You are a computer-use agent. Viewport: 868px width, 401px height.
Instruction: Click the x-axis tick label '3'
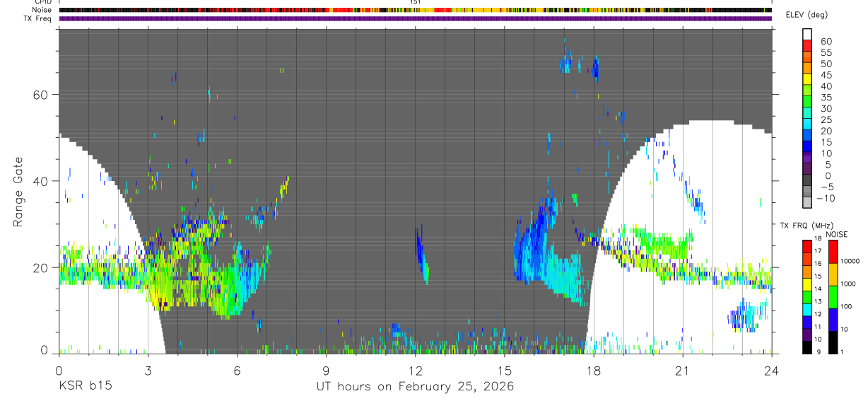148,371
